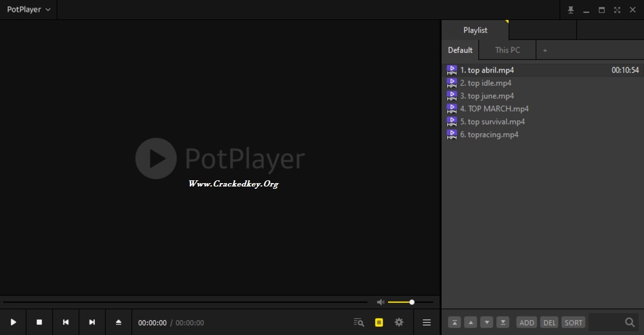Viewport: 644px width, 335px height.
Task: Move selected item to bottom of playlist
Action: 503,322
